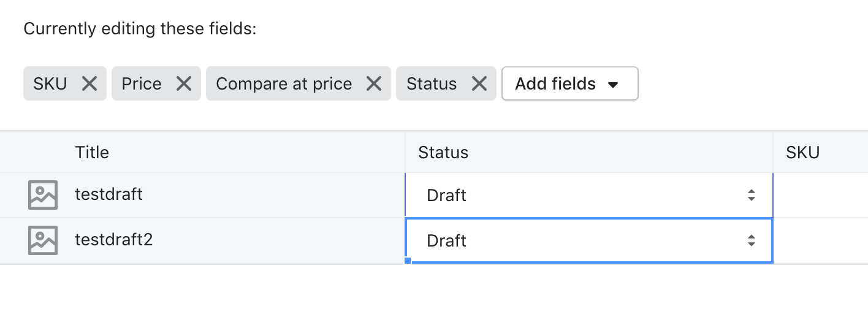Open the testdraft2 product title
This screenshot has height=314, width=868.
pos(113,240)
